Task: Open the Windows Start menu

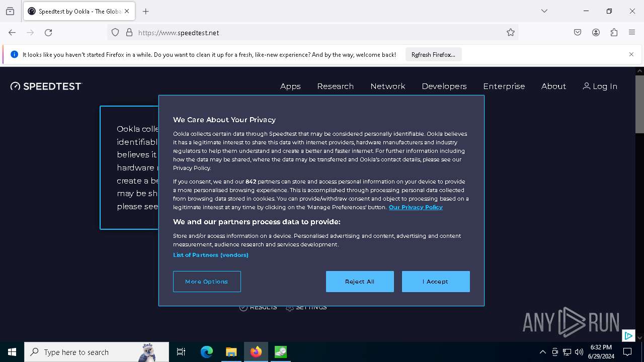Action: pyautogui.click(x=12, y=352)
